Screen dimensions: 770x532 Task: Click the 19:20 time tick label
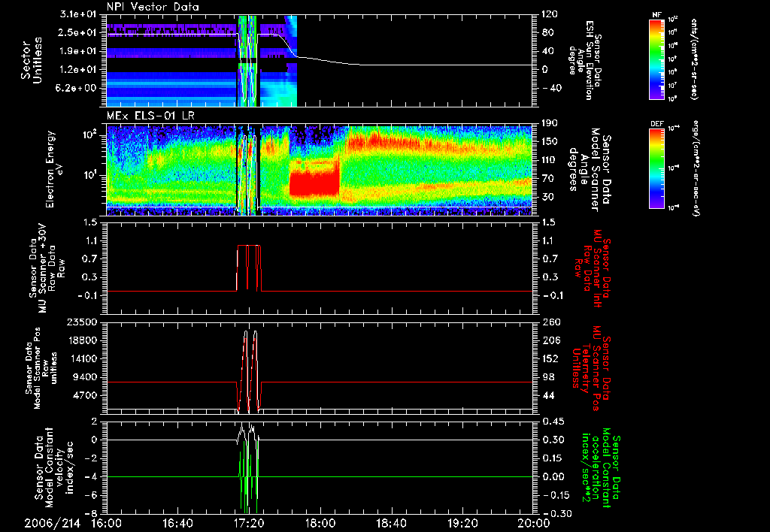click(x=462, y=524)
